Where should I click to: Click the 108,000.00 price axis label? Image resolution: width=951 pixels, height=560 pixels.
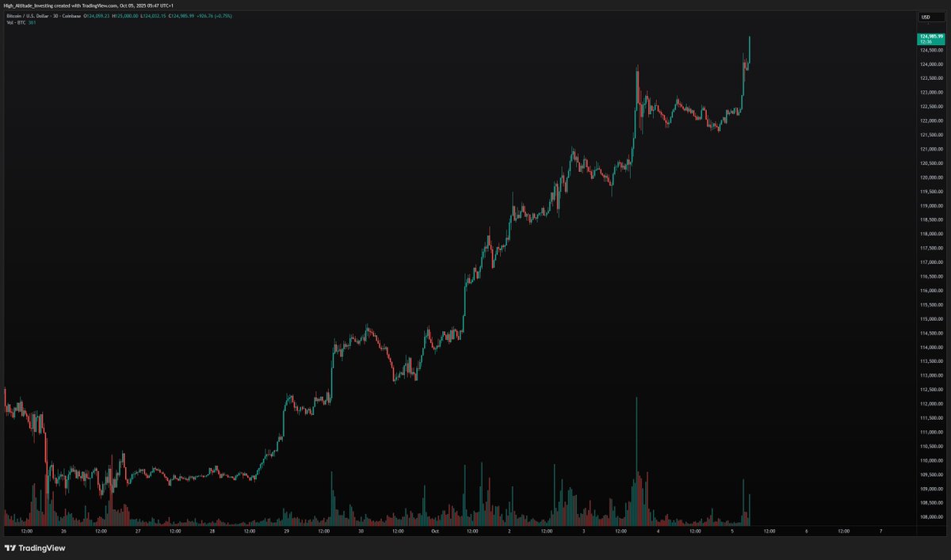click(930, 517)
